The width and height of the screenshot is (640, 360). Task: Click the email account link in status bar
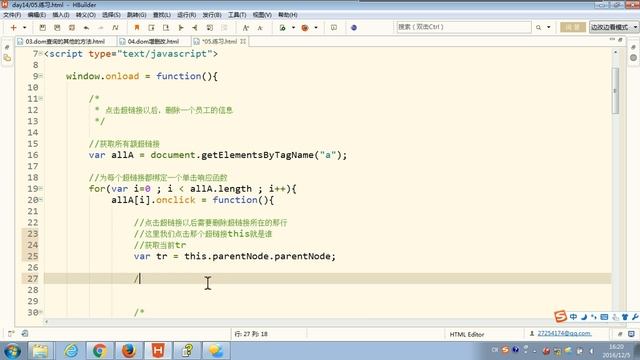tap(564, 333)
